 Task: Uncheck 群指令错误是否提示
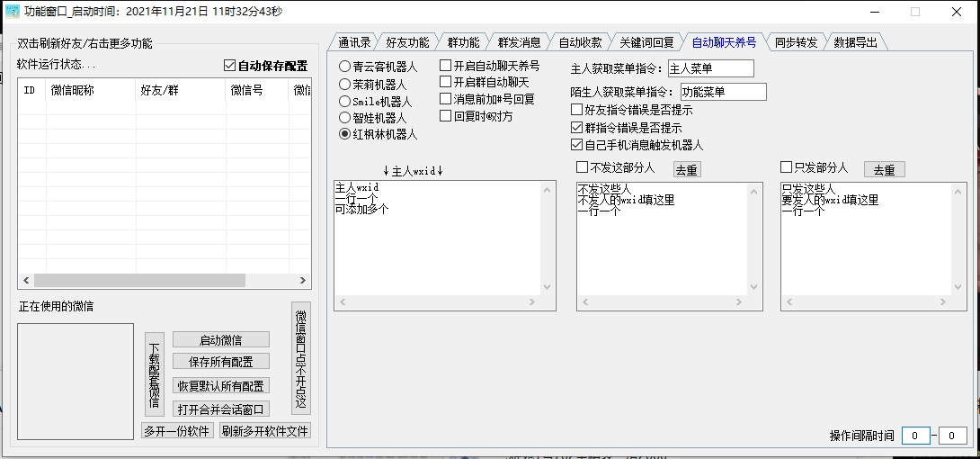[x=577, y=127]
